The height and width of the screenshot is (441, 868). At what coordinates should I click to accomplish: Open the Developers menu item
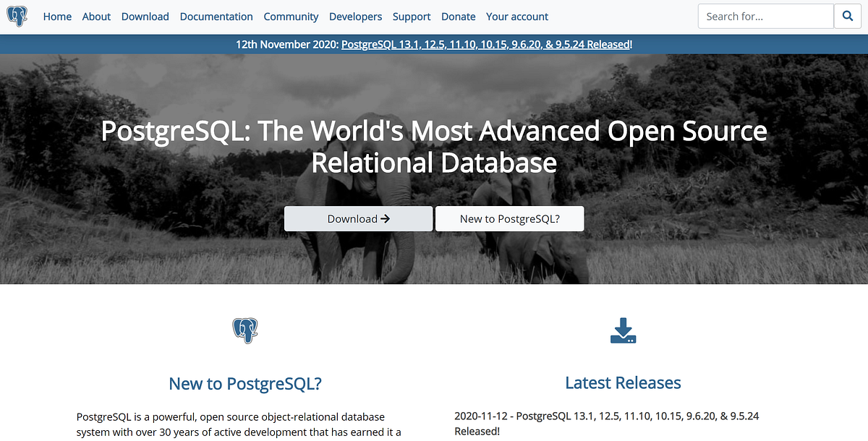point(355,16)
